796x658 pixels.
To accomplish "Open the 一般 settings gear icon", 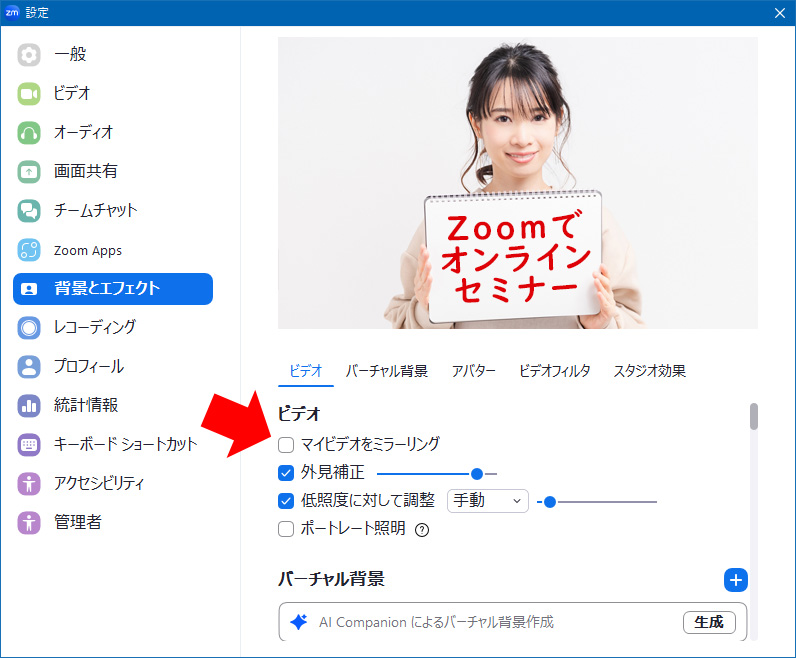I will 29,55.
